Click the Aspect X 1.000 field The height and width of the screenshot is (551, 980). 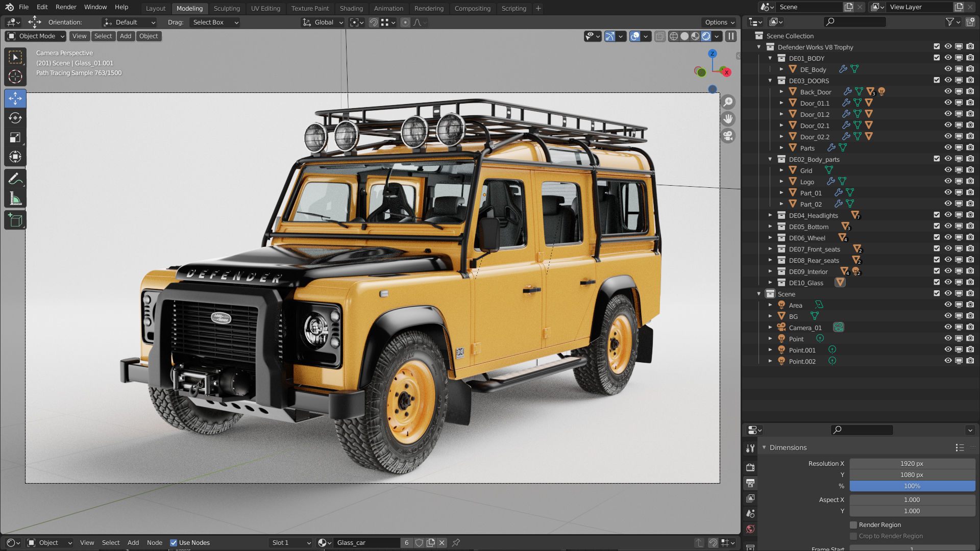pyautogui.click(x=912, y=500)
